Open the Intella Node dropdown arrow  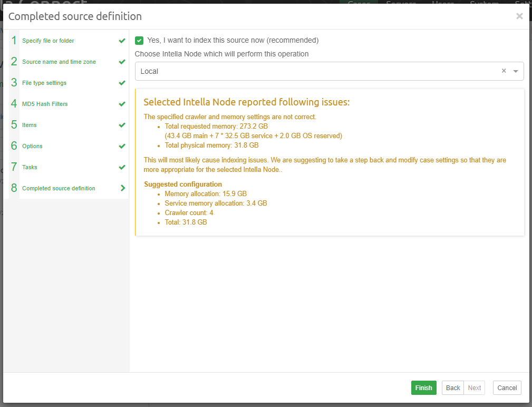coord(516,70)
